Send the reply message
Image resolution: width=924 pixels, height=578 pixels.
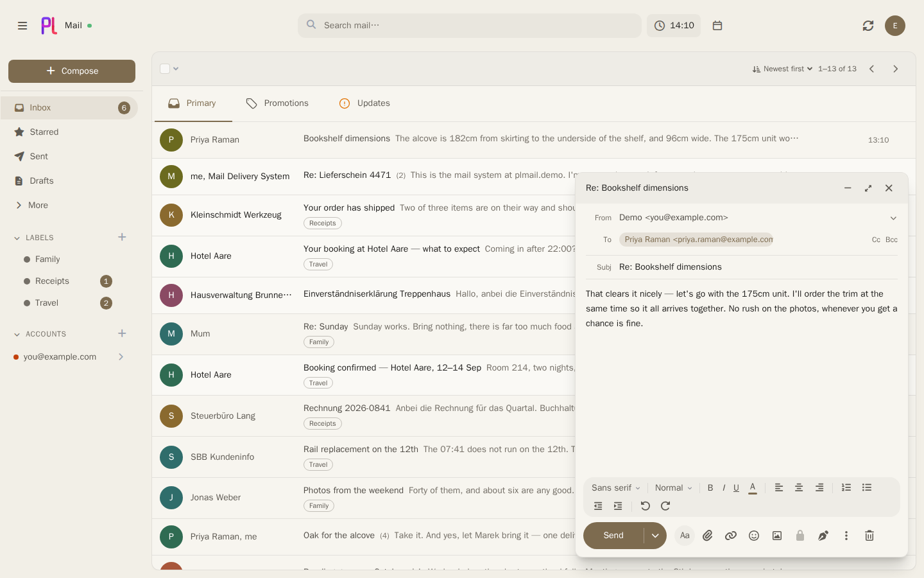click(613, 536)
